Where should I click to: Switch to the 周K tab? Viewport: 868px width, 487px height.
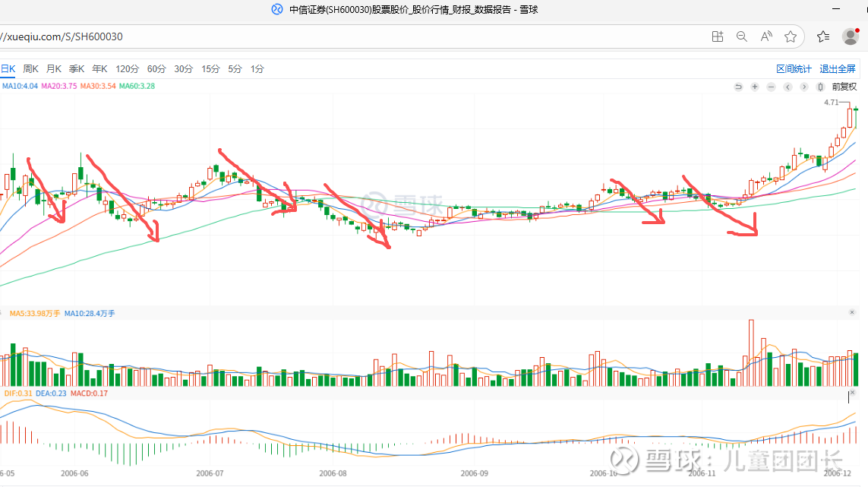[x=30, y=68]
